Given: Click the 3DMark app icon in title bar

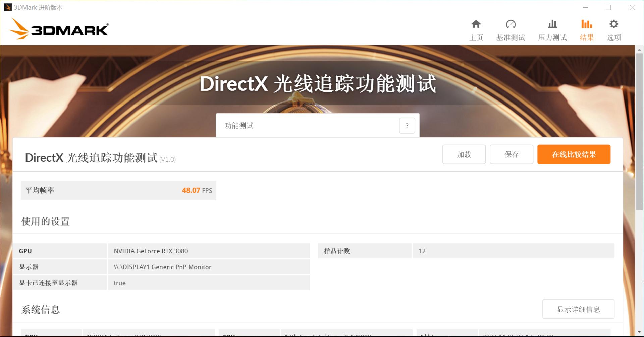Looking at the screenshot, I should [7, 7].
